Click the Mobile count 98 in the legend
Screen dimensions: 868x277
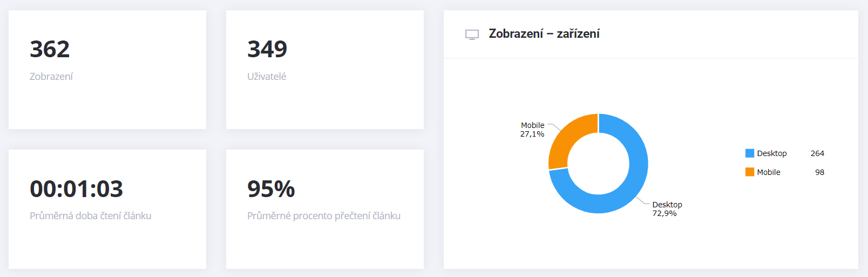coord(819,172)
